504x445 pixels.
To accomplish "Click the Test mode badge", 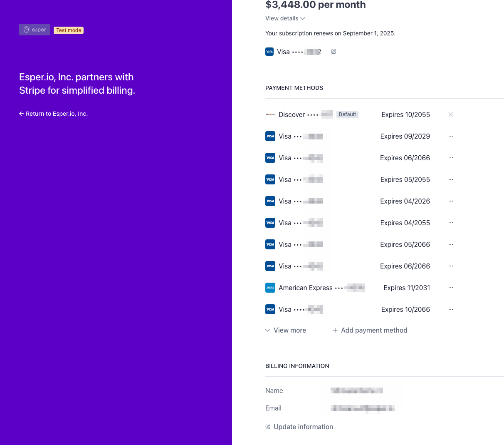I will point(68,30).
